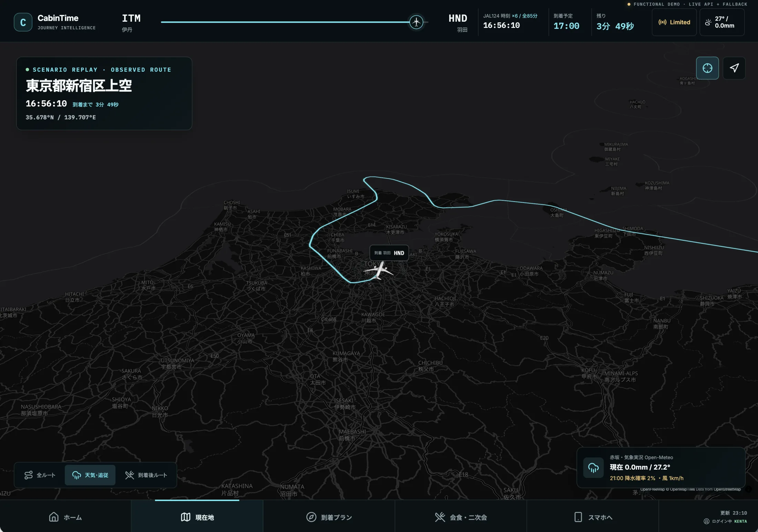
Task: Switch to 到着後ルート view
Action: [146, 475]
